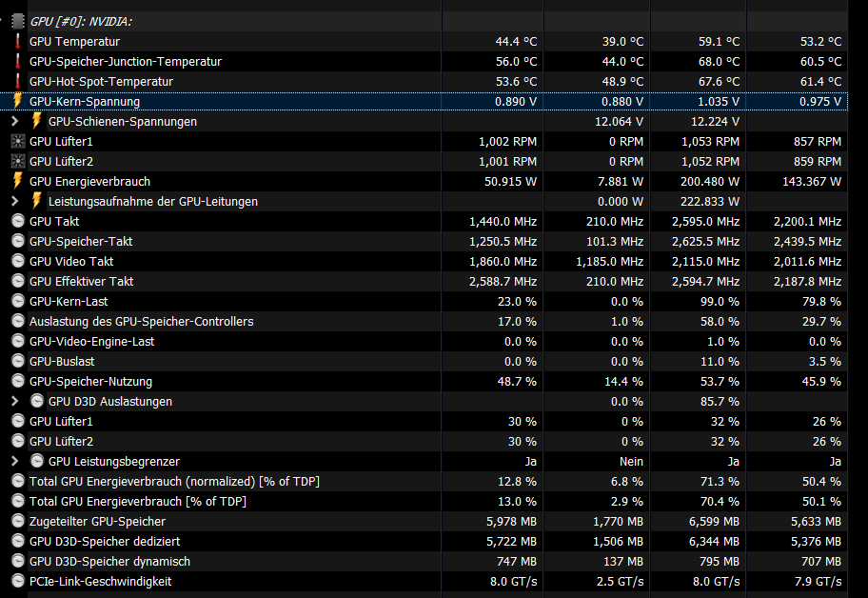Click the 222.833 W GPU-Leitungen value
The image size is (868, 598).
pos(710,201)
